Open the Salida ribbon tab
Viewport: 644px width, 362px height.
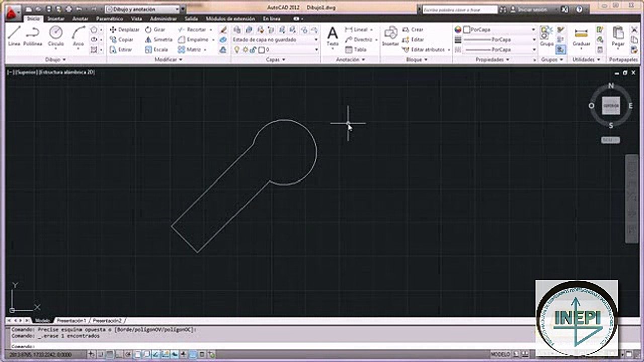191,19
